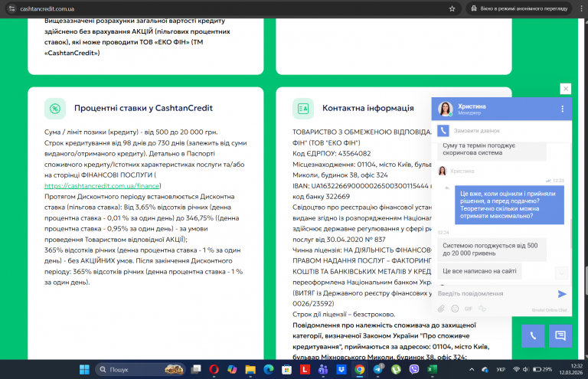Open Excel from the taskbar

click(432, 370)
